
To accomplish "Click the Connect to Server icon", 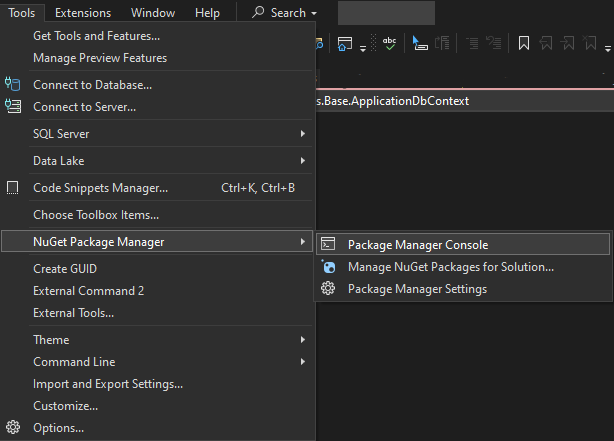I will [13, 106].
